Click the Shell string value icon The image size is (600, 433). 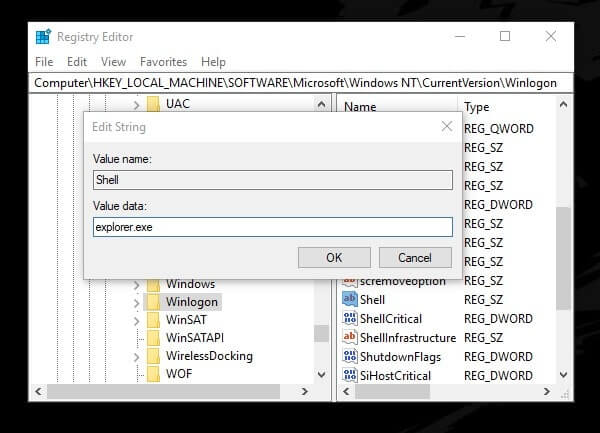click(x=349, y=300)
